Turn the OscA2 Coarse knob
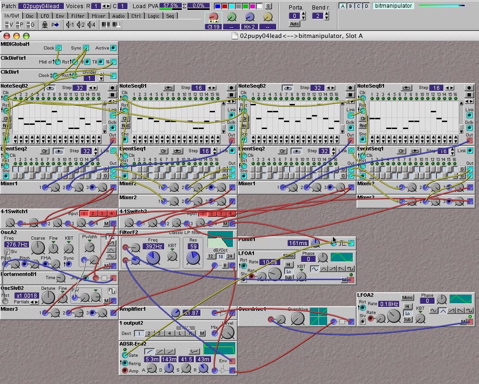Image resolution: width=479 pixels, height=384 pixels. 38,248
